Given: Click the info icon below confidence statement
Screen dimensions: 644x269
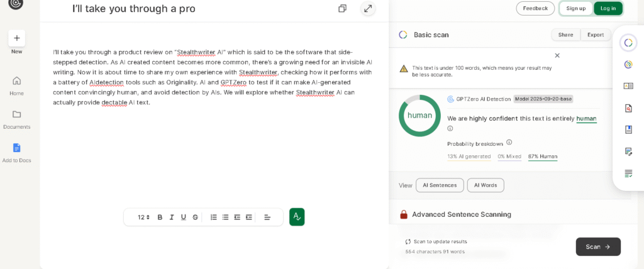Looking at the screenshot, I should tap(450, 129).
